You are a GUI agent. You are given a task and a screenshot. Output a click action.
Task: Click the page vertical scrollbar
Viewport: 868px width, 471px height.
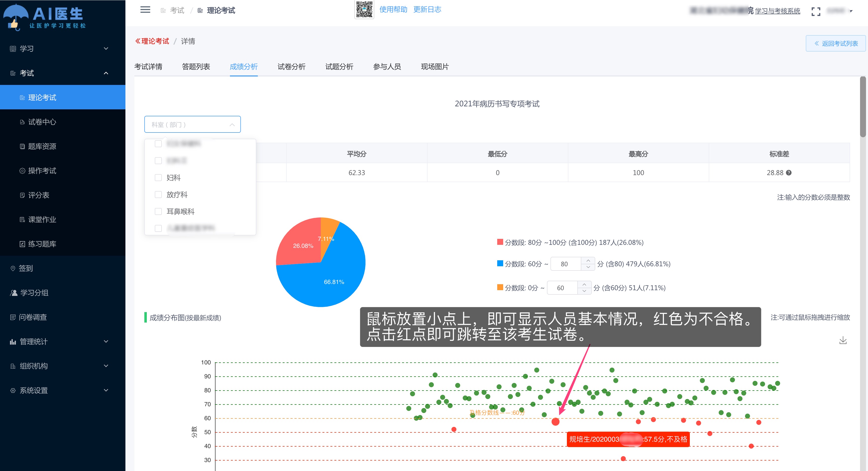click(x=863, y=107)
